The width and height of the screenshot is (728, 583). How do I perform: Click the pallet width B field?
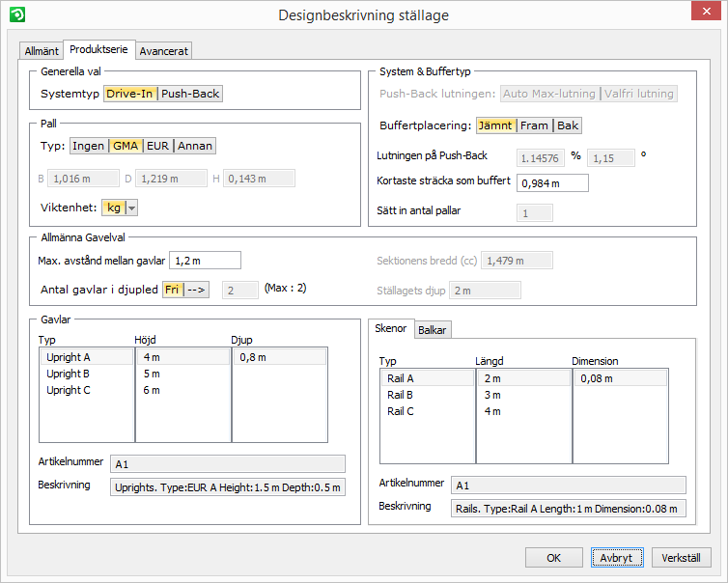pos(83,179)
